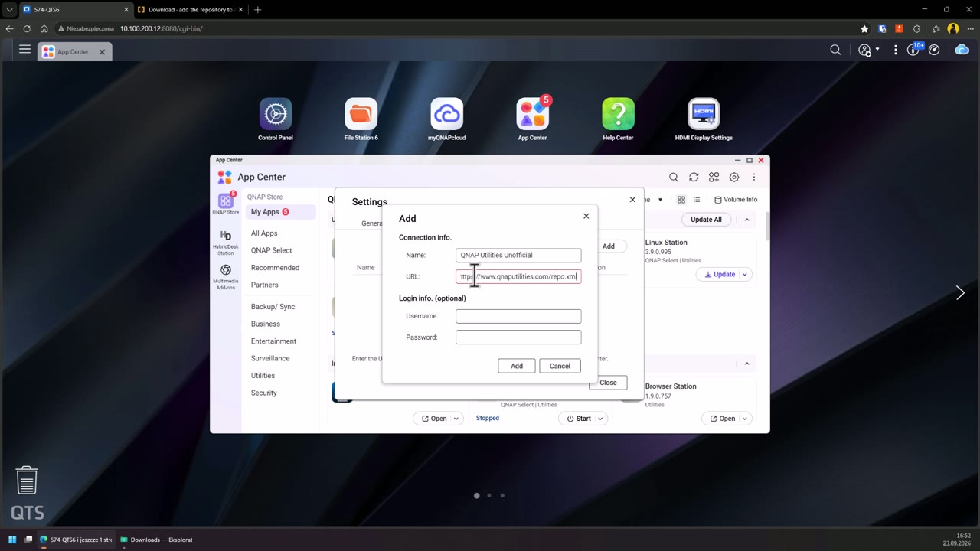Click Volume Info button

click(736, 200)
